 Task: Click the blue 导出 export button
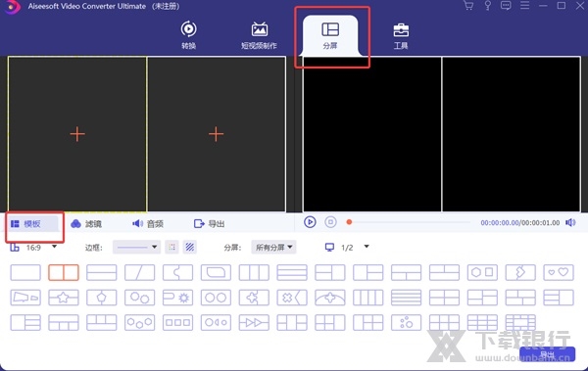tap(547, 354)
